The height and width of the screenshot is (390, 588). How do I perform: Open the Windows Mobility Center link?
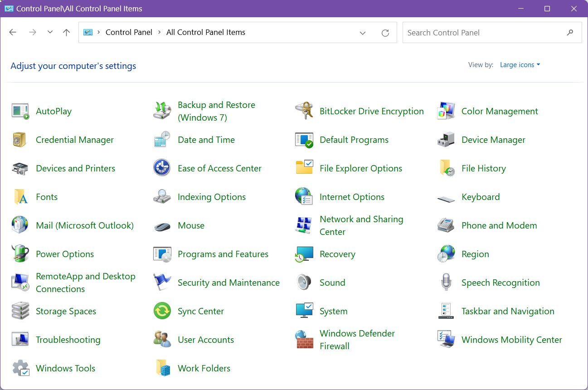click(x=511, y=340)
